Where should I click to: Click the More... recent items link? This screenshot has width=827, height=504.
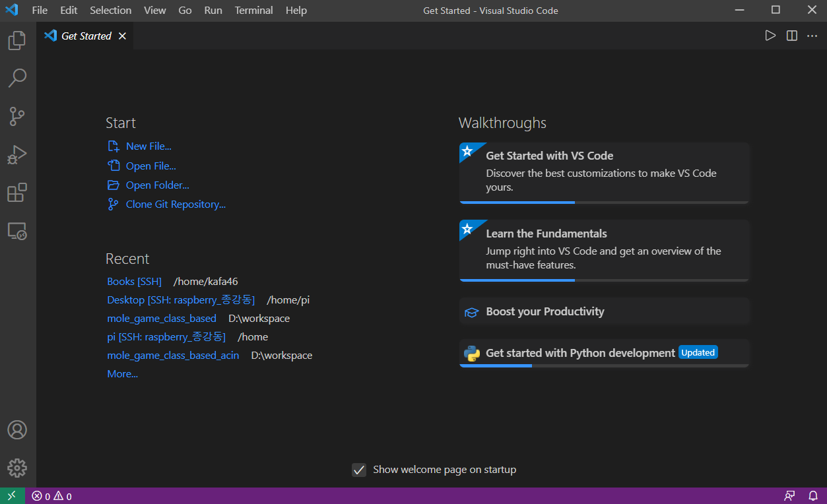point(123,374)
